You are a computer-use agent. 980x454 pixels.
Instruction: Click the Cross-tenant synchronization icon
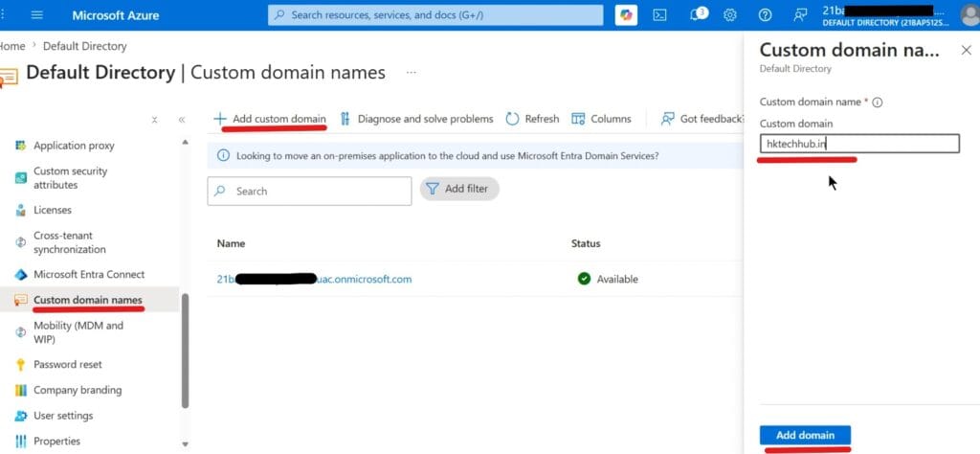[x=21, y=242]
